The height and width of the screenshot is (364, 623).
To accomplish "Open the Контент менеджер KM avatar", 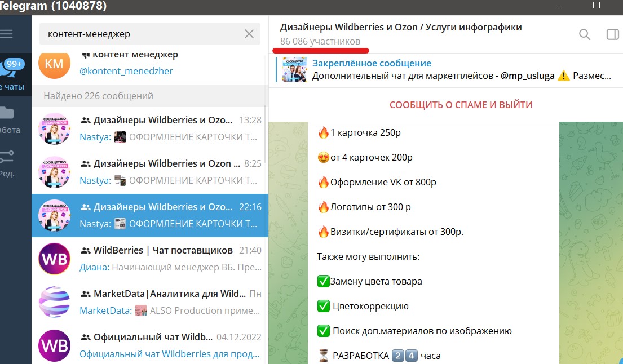I will (55, 64).
